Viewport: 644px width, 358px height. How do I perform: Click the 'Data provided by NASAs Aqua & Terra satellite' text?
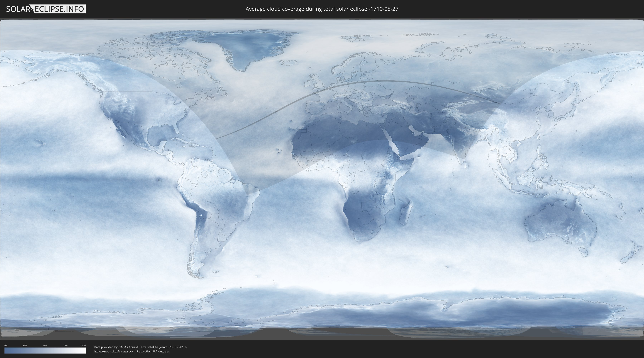126,347
